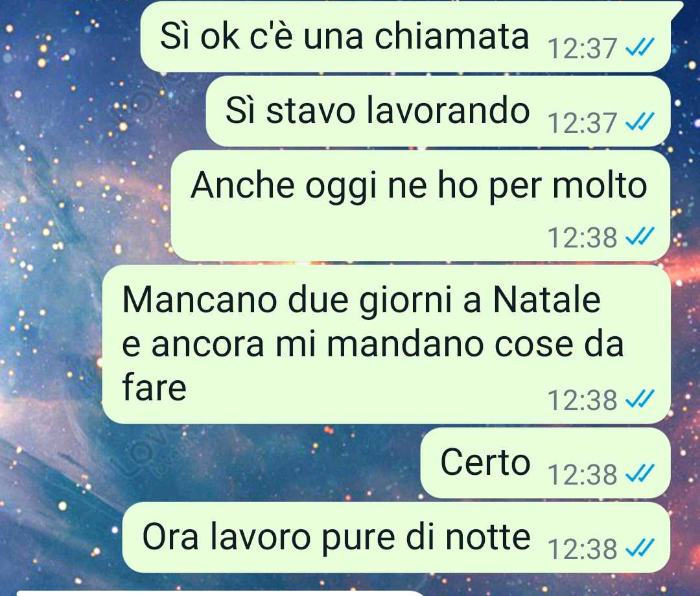The width and height of the screenshot is (700, 596).
Task: Tap the 12:37 timestamp next to 'Sì stavo lavorando'
Action: point(582,122)
